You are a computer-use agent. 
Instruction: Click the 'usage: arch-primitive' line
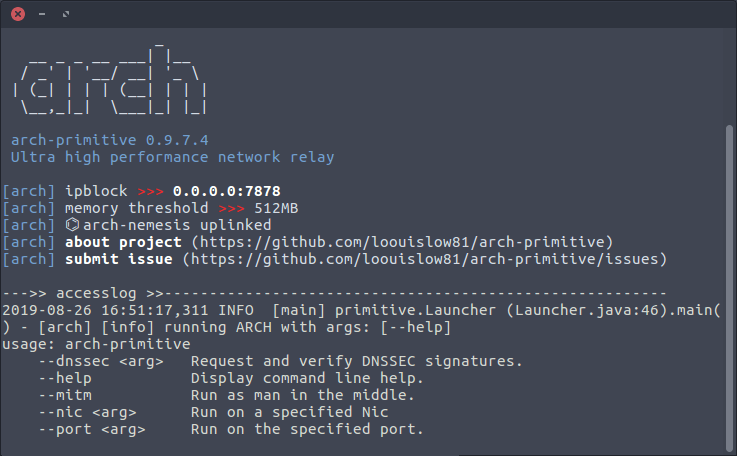click(96, 344)
